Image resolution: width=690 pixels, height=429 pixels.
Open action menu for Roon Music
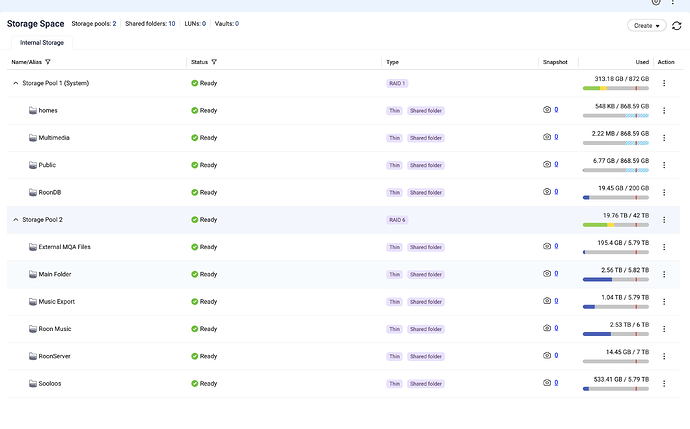pos(664,329)
